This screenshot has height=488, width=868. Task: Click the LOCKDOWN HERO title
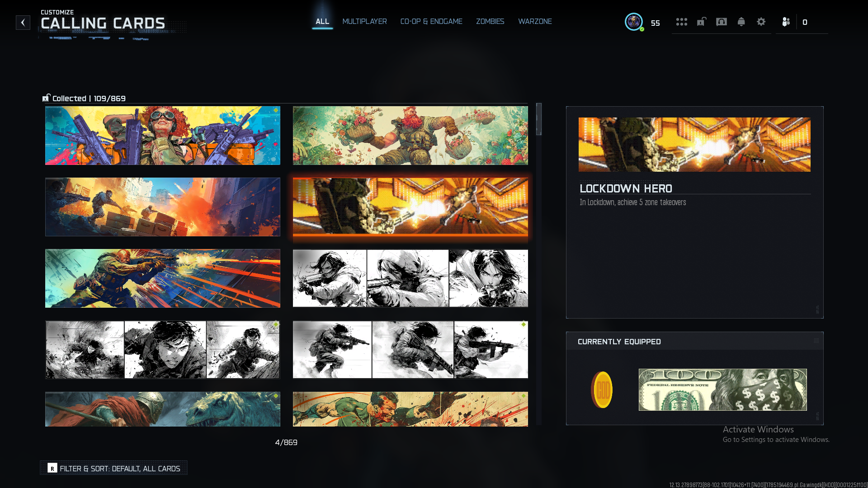point(626,188)
